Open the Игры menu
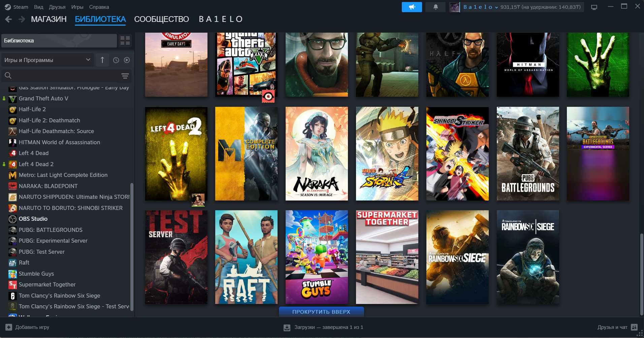This screenshot has height=338, width=644. tap(77, 7)
